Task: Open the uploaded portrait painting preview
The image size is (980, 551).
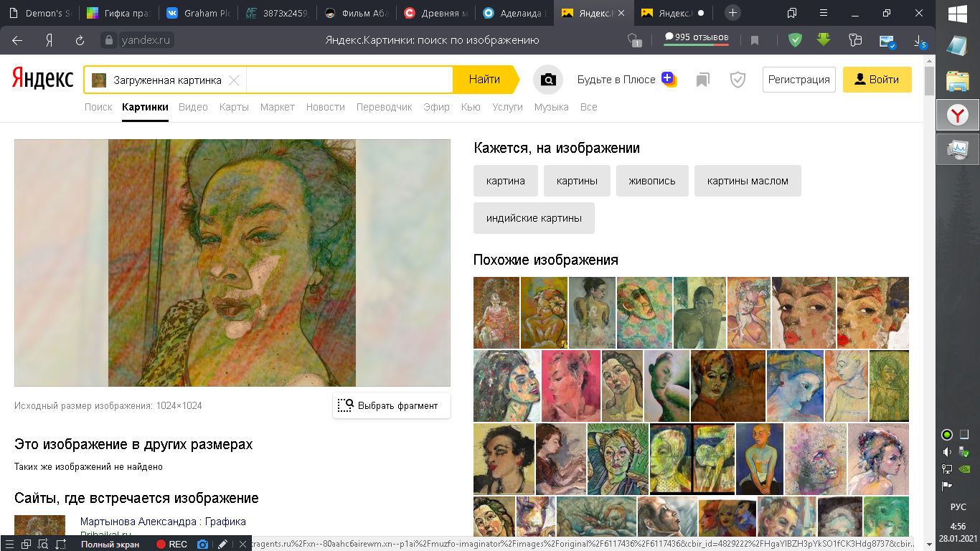Action: point(232,263)
